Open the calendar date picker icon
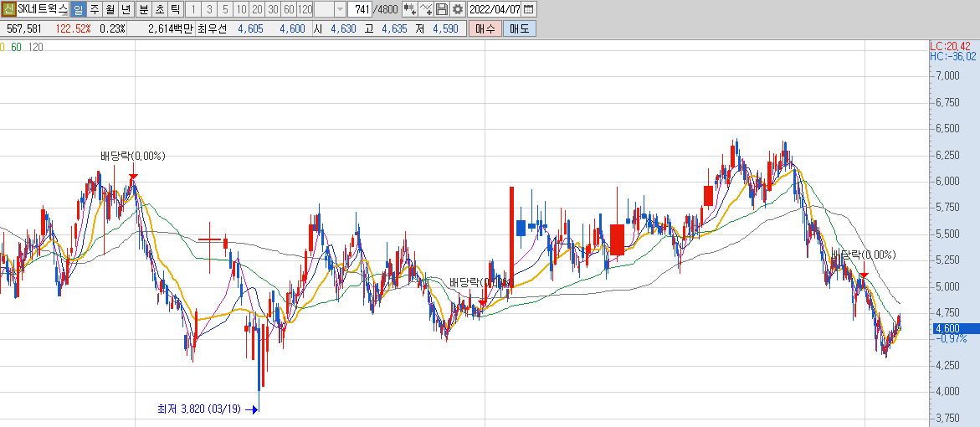980x427 pixels. pyautogui.click(x=529, y=9)
